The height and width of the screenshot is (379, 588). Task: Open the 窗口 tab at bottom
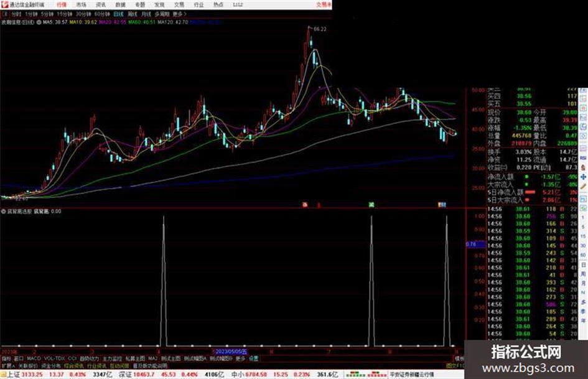19,358
